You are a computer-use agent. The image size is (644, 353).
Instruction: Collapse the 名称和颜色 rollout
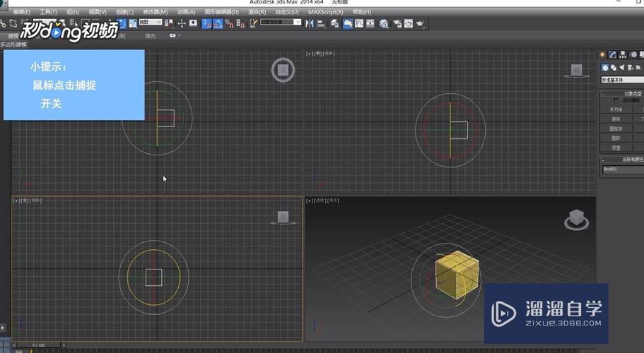[x=603, y=160]
